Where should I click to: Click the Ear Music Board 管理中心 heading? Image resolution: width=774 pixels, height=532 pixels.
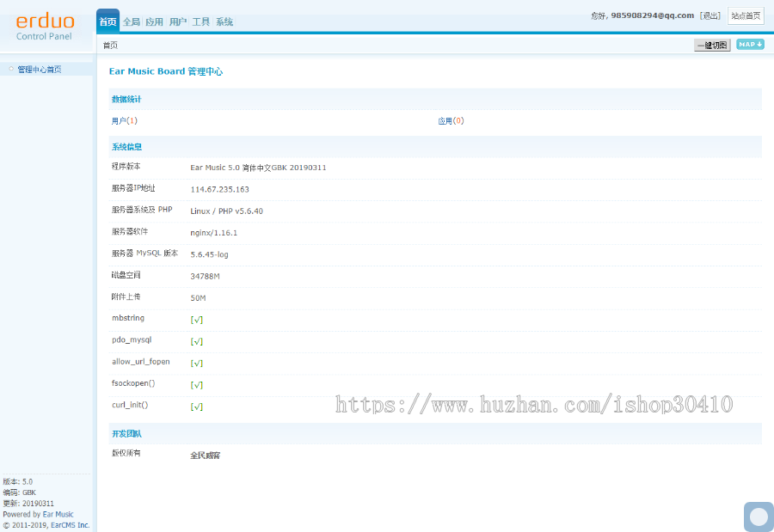[x=166, y=71]
